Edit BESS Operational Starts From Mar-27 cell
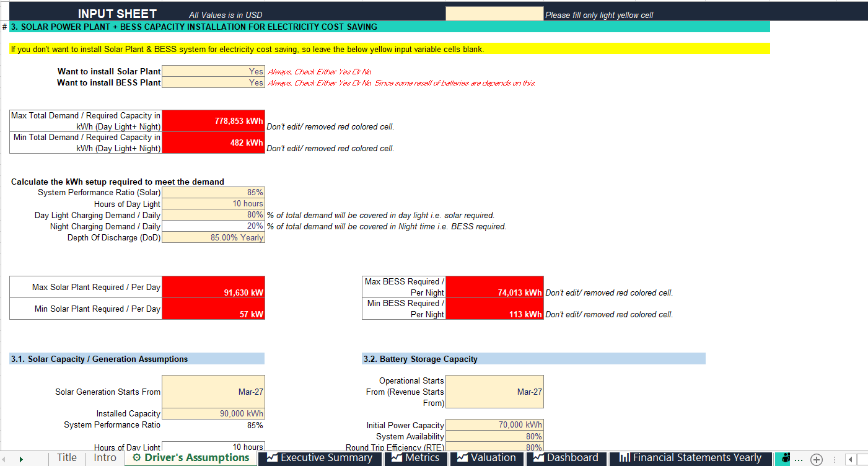The image size is (868, 466). click(x=494, y=392)
